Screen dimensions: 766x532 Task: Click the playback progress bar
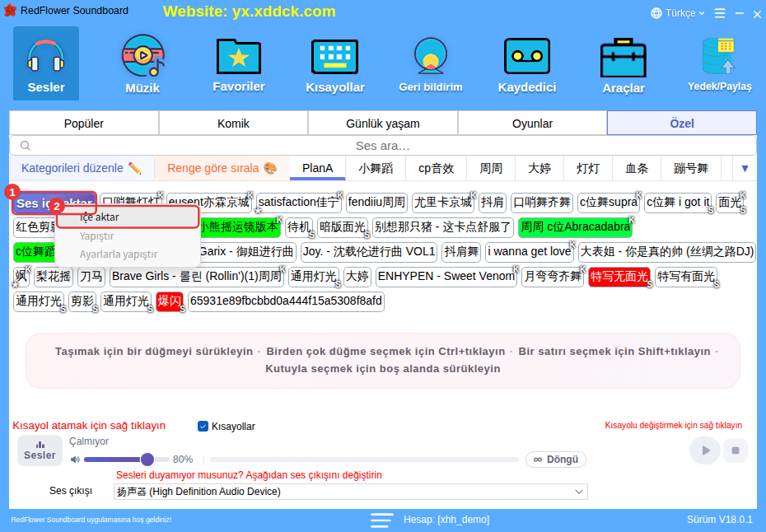coord(364,460)
